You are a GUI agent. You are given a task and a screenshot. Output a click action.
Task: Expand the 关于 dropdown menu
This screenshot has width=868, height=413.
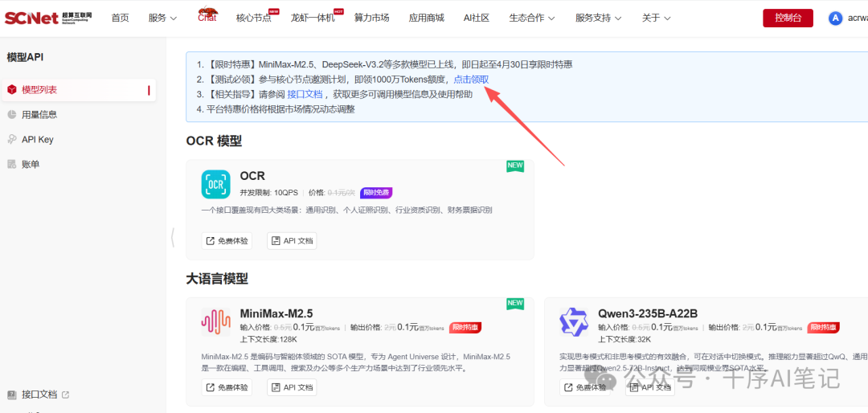click(657, 18)
